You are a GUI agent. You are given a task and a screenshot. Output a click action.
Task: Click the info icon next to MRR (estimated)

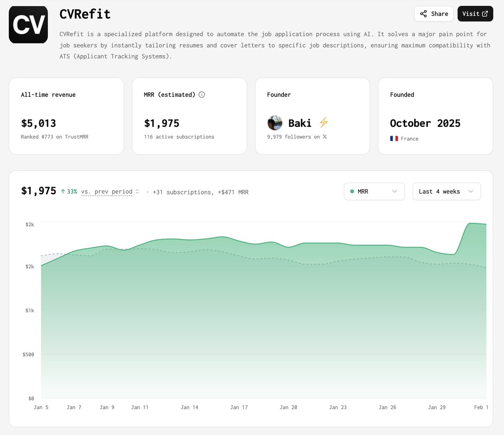pos(202,95)
